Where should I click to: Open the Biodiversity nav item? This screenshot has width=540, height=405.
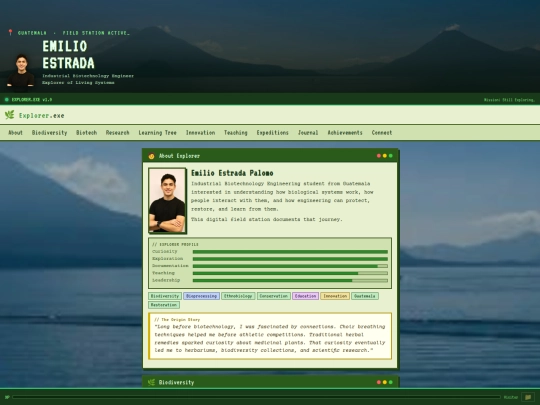coord(50,133)
